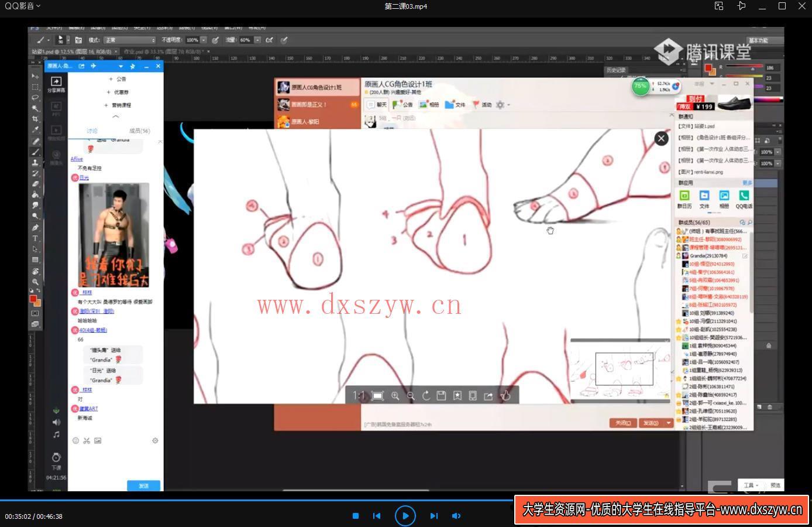Image resolution: width=812 pixels, height=527 pixels.
Task: Select the Clone Stamp tool
Action: pyautogui.click(x=35, y=162)
